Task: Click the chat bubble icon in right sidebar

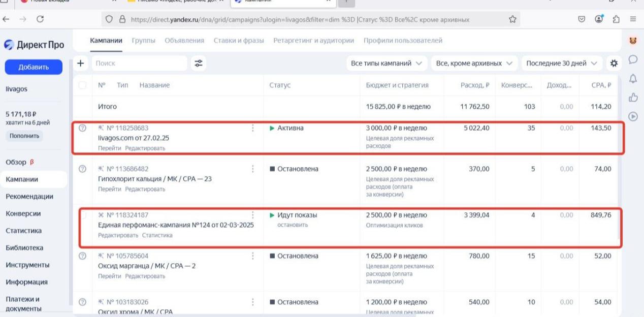Action: pyautogui.click(x=633, y=59)
